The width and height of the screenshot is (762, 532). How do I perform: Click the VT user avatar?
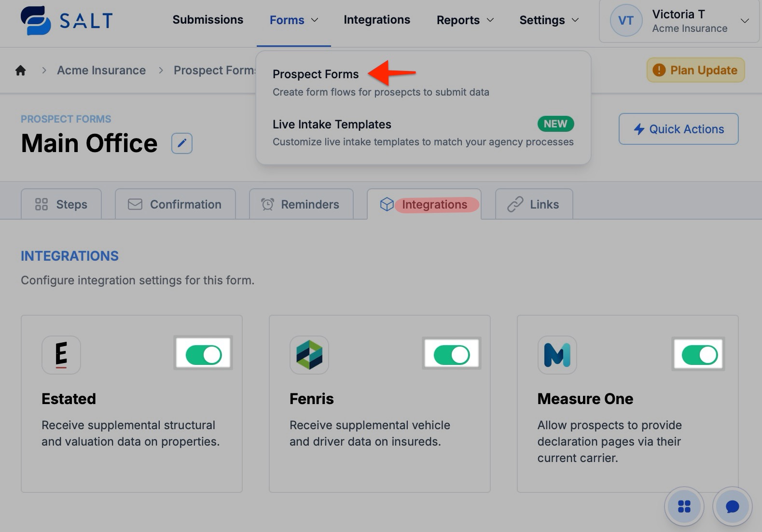click(626, 20)
